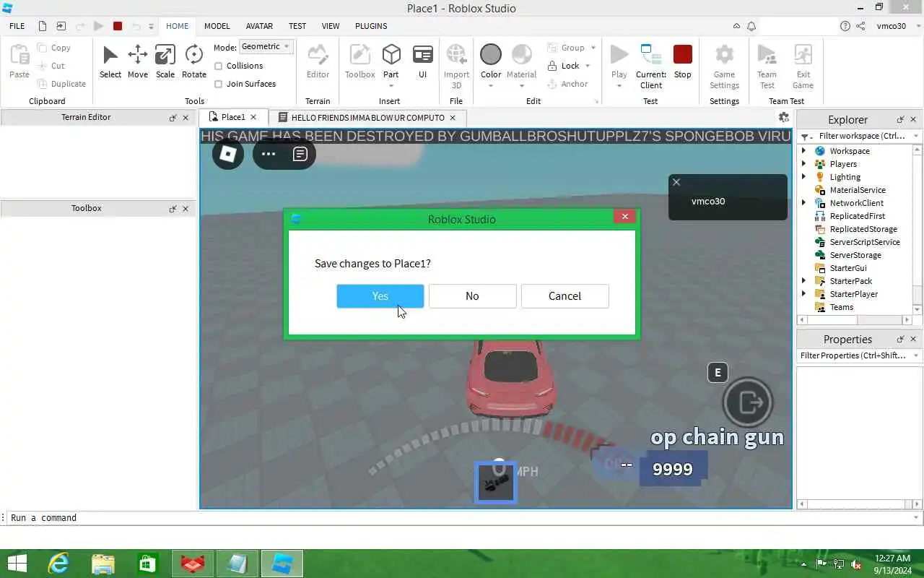This screenshot has height=578, width=924.
Task: Expand the StarterPack tree node
Action: click(803, 281)
